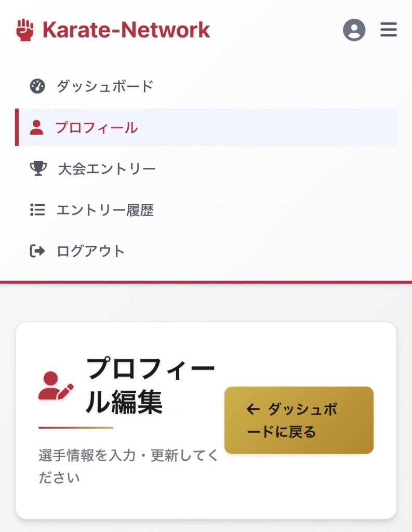Viewport: 412px width, 532px height.
Task: Click the プロフィール編集 heading
Action: pyautogui.click(x=150, y=385)
